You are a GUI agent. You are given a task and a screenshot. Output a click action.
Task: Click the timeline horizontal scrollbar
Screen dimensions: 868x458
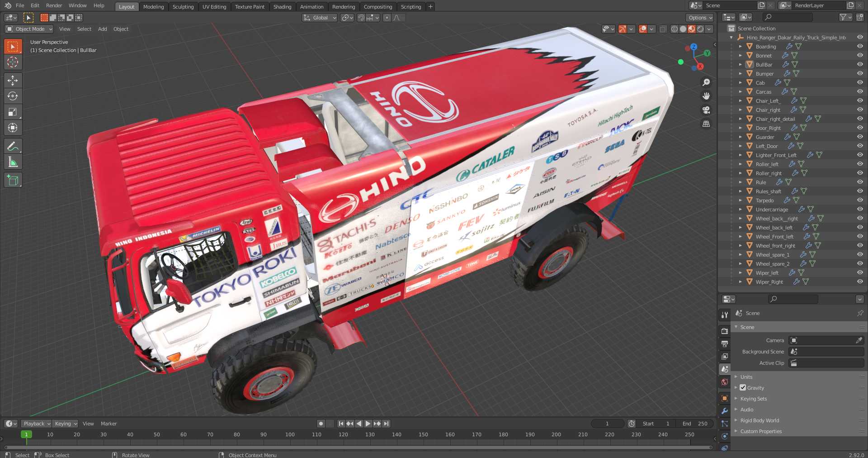click(x=357, y=448)
